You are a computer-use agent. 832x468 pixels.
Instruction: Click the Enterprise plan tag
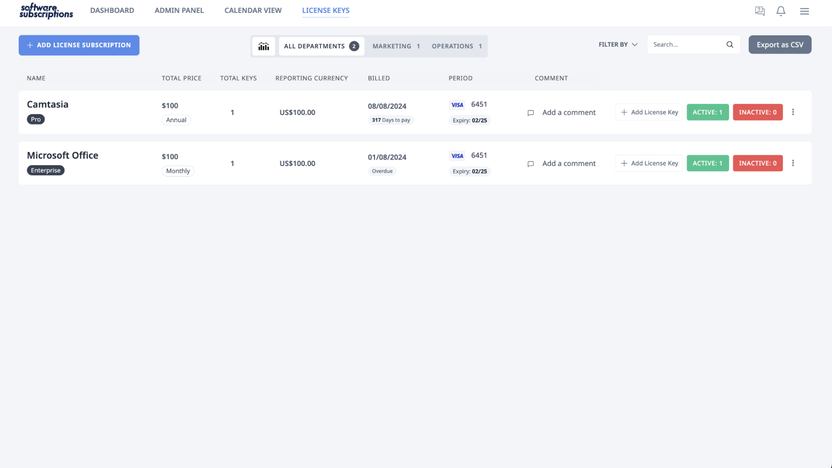pyautogui.click(x=46, y=170)
